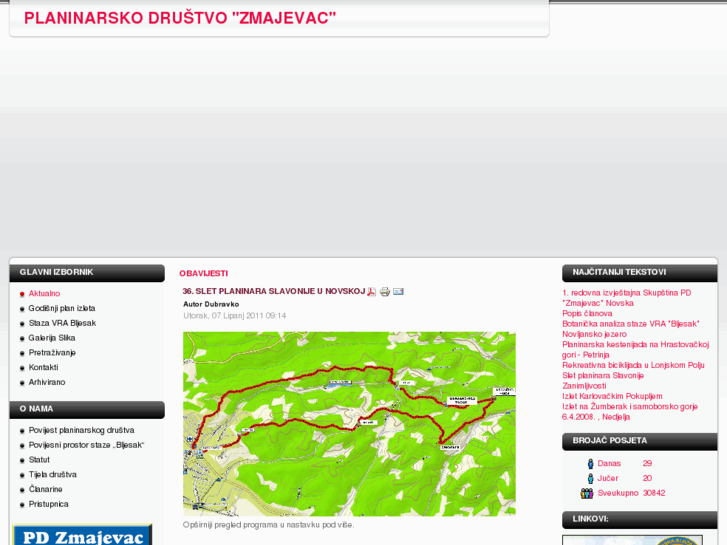Click the printer icon beside the article title

(x=385, y=292)
